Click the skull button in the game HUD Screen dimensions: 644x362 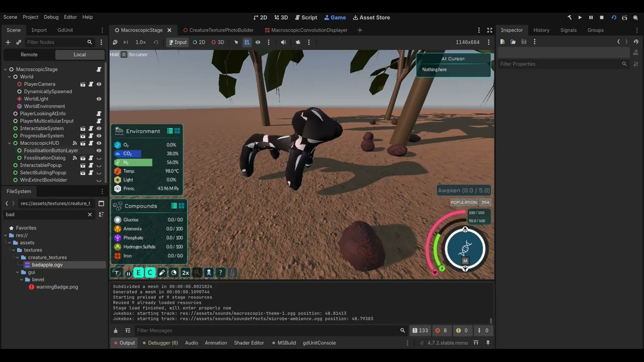tap(209, 273)
